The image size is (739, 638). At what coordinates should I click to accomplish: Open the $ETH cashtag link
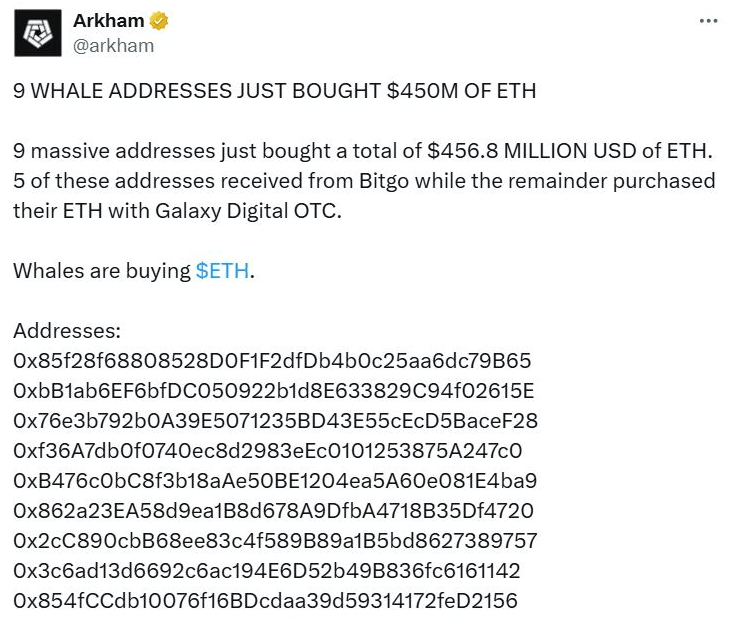(222, 271)
